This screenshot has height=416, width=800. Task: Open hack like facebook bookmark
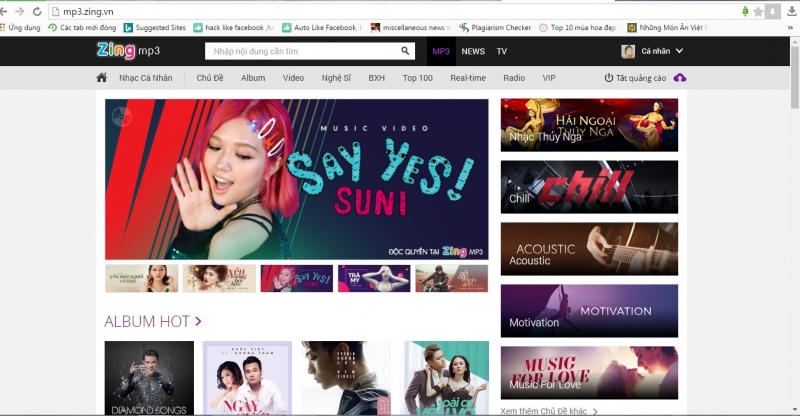click(x=234, y=28)
